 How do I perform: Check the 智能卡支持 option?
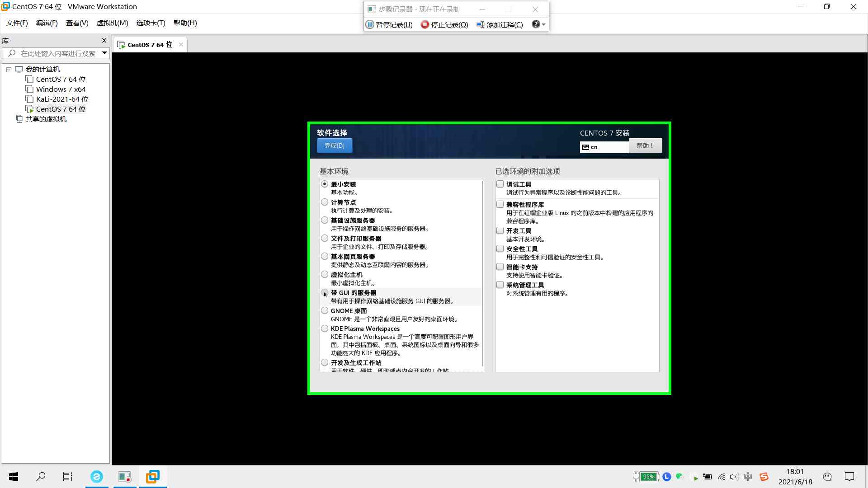500,267
